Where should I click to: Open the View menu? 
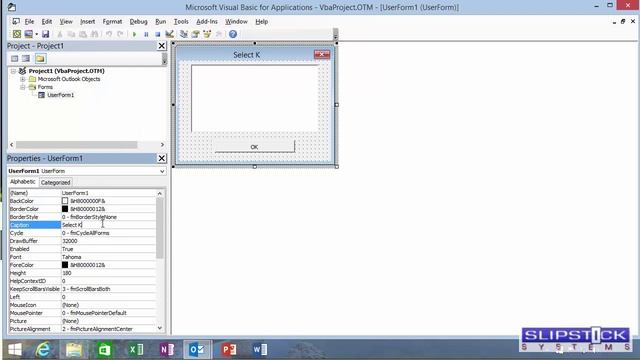(66, 22)
